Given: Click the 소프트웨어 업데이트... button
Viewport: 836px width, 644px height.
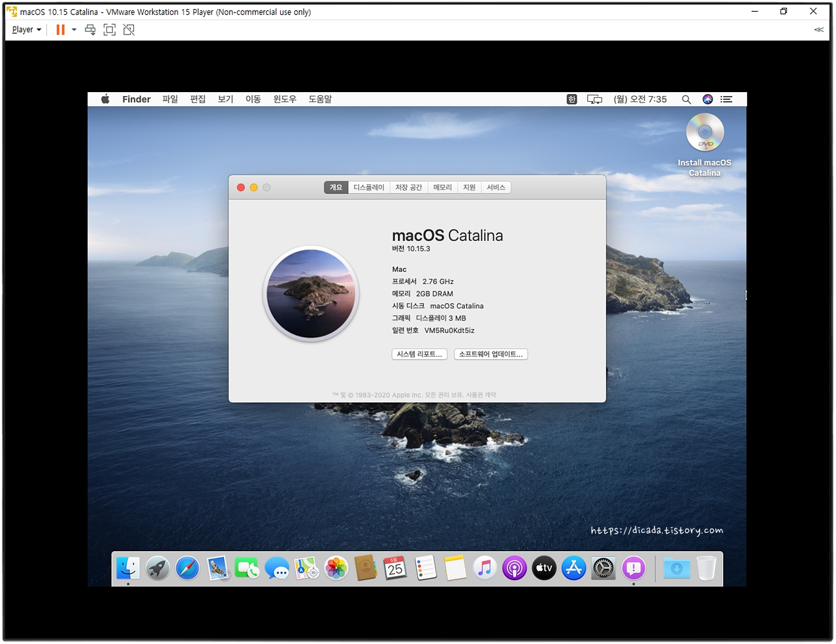Looking at the screenshot, I should point(491,354).
